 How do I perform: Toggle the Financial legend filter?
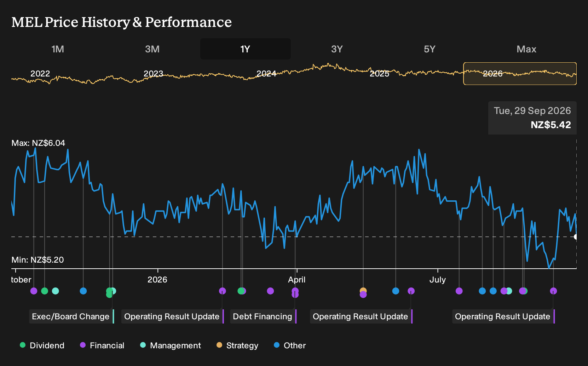(102, 345)
